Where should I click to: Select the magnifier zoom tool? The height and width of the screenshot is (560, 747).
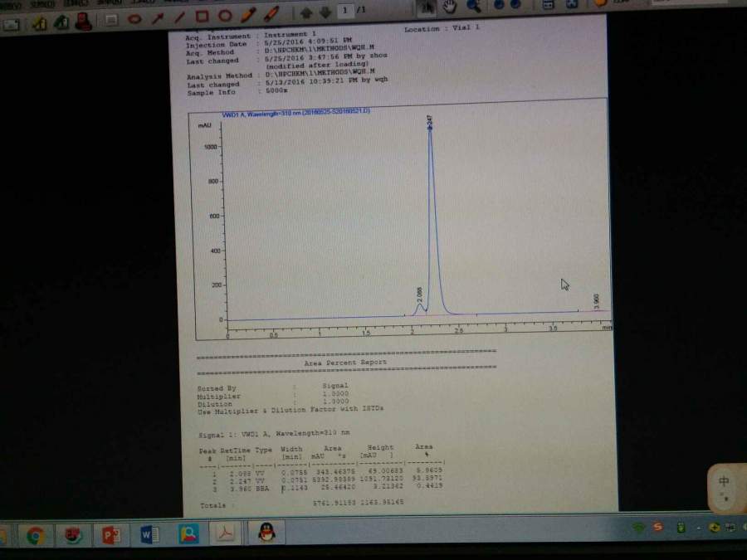(473, 6)
